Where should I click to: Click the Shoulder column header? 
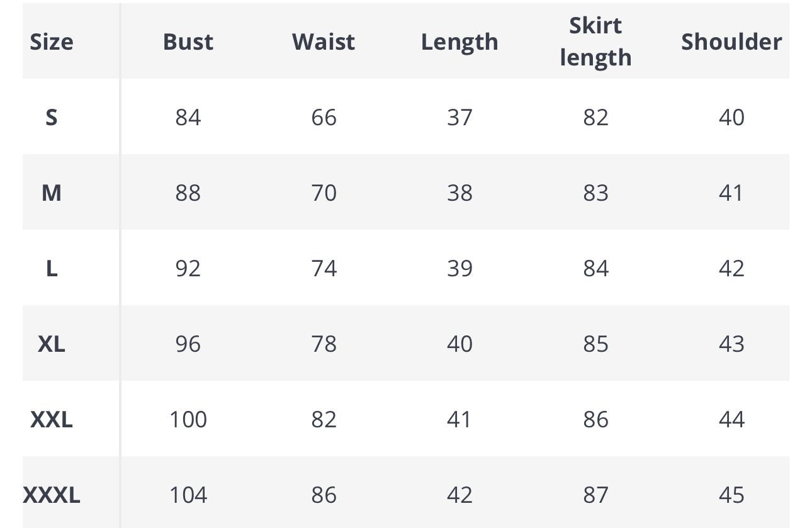731,42
